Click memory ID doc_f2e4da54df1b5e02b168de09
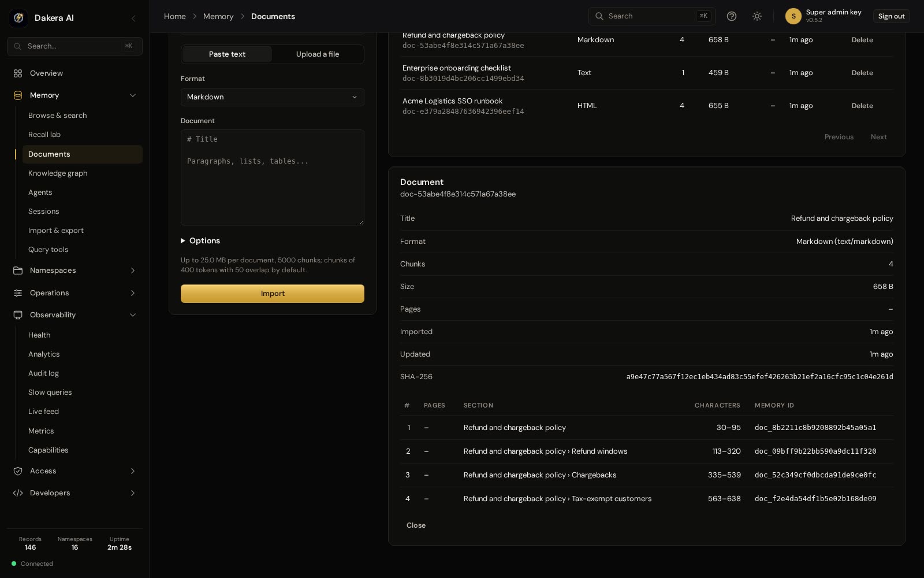This screenshot has width=924, height=578. tap(815, 499)
